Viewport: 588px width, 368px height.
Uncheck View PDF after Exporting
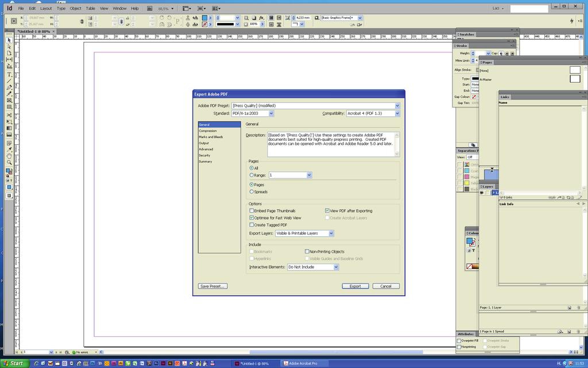click(x=327, y=210)
